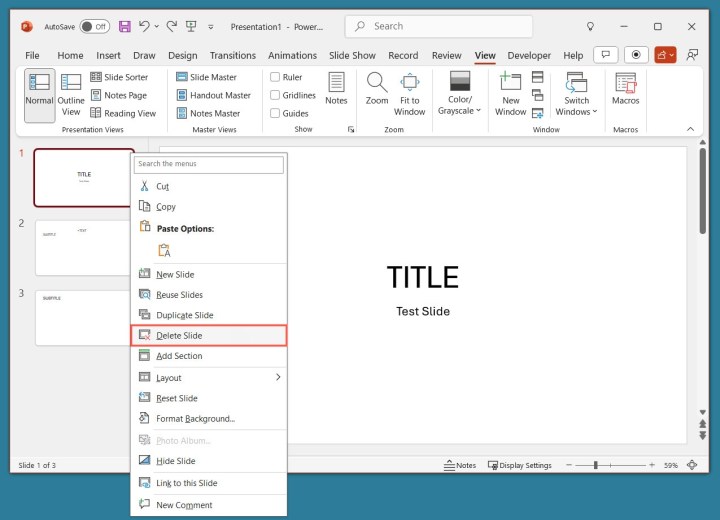
Task: Open the Zoom dialog
Action: [377, 89]
